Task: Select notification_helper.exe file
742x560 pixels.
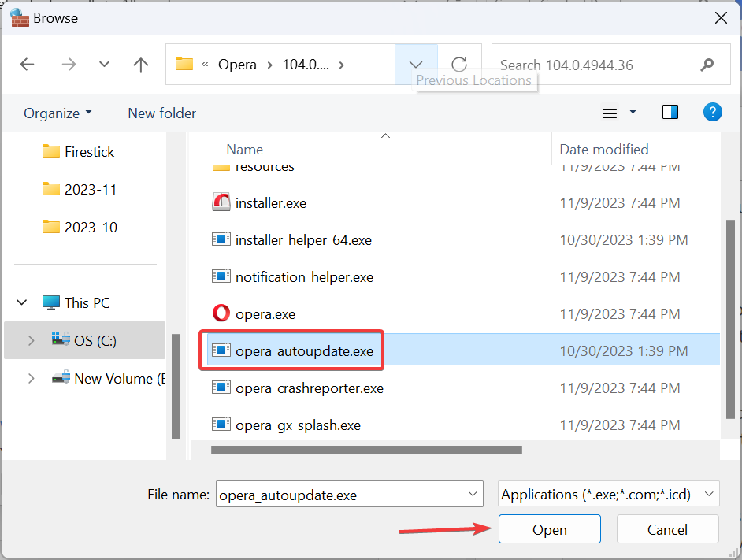Action: [x=304, y=277]
